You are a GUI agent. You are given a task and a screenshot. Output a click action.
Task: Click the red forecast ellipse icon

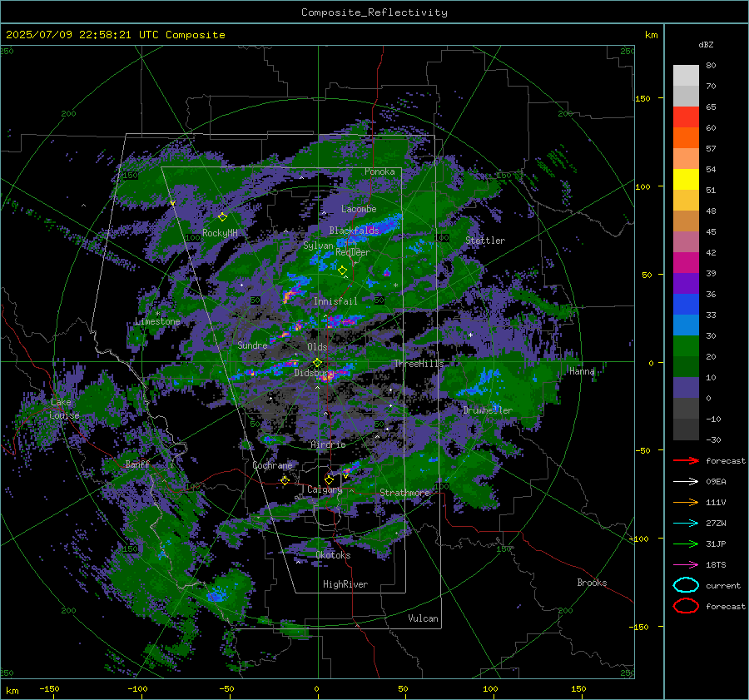pos(686,606)
